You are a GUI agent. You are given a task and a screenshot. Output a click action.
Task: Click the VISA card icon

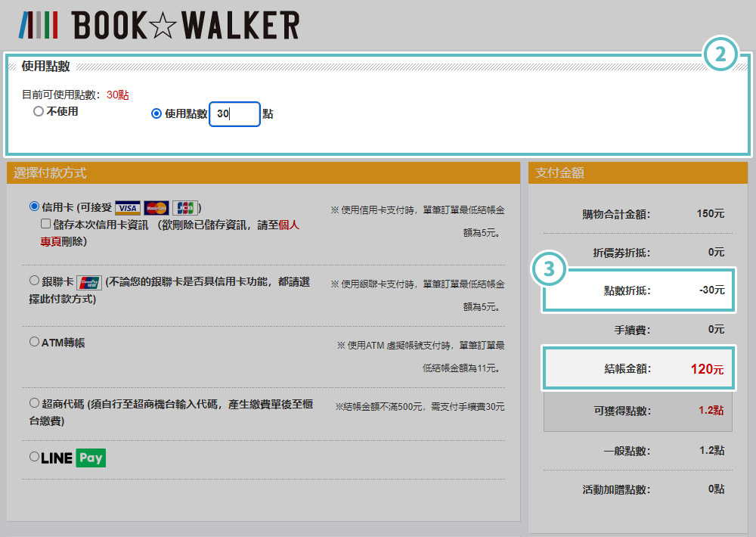(x=128, y=208)
